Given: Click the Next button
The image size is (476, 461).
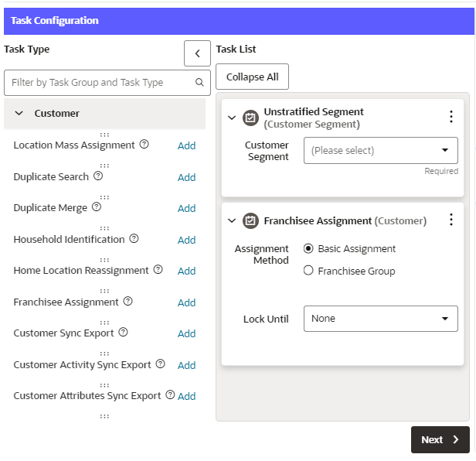Looking at the screenshot, I should tap(440, 439).
